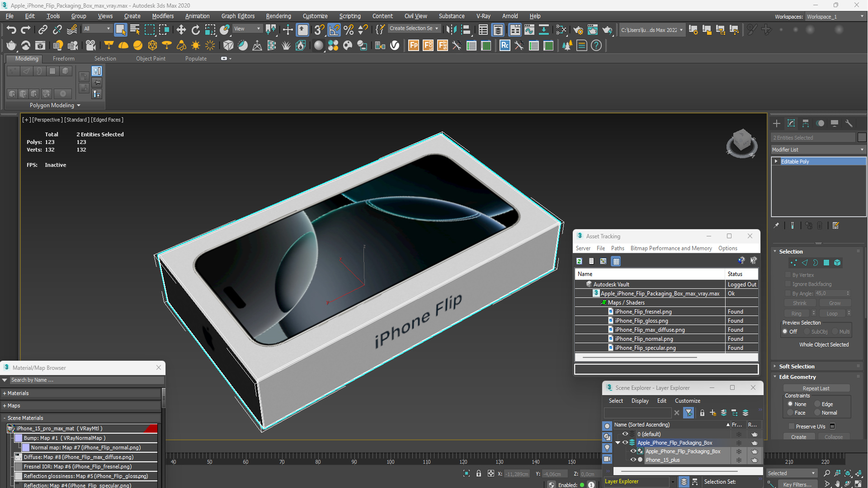
Task: Click the Repeat Last button
Action: tap(816, 389)
